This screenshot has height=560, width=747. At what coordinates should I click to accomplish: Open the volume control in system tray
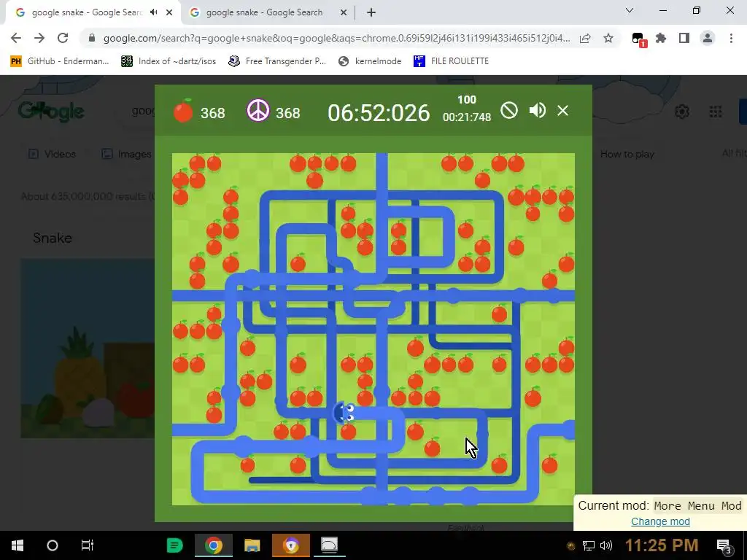(606, 545)
